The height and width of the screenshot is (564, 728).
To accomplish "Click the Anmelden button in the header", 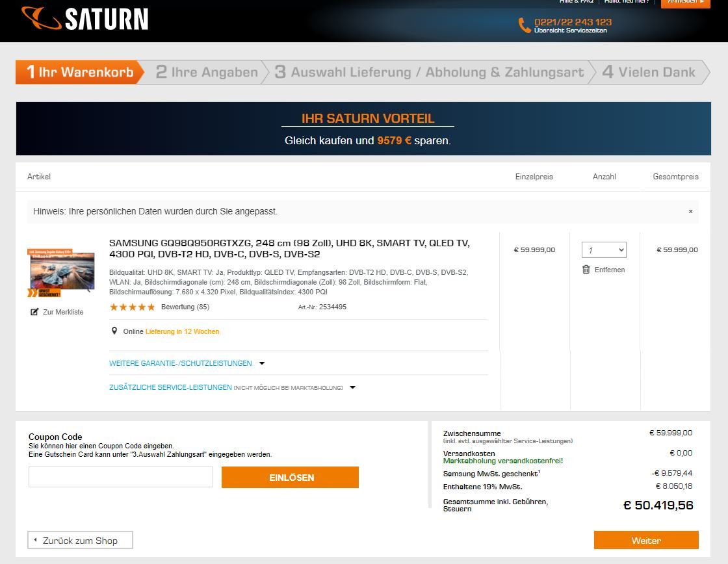I will coord(685,3).
